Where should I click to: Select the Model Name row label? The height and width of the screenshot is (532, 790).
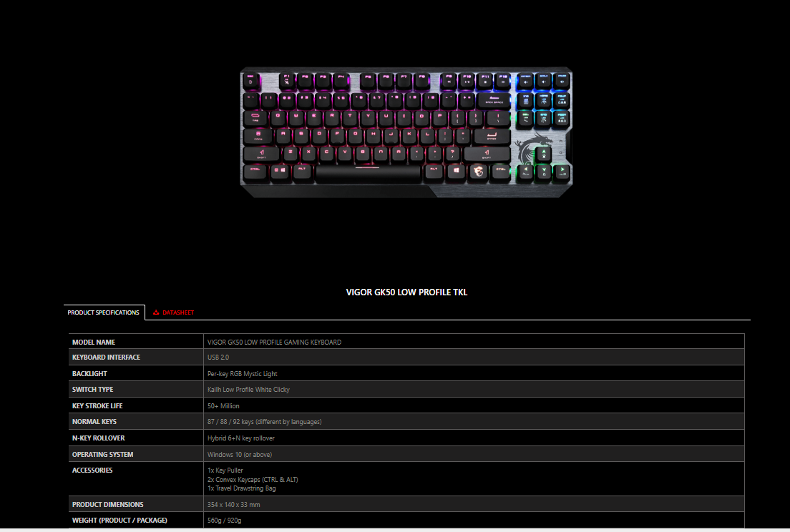(94, 343)
